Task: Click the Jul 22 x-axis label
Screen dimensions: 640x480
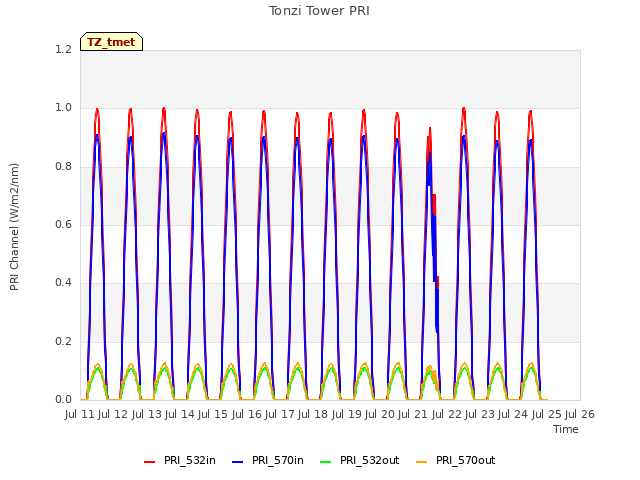Action: pyautogui.click(x=447, y=414)
